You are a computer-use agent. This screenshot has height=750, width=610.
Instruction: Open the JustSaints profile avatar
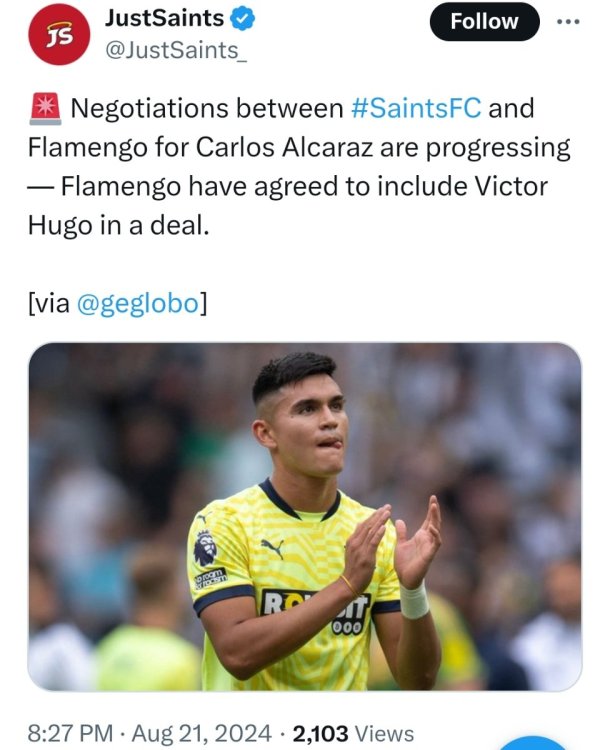click(59, 34)
